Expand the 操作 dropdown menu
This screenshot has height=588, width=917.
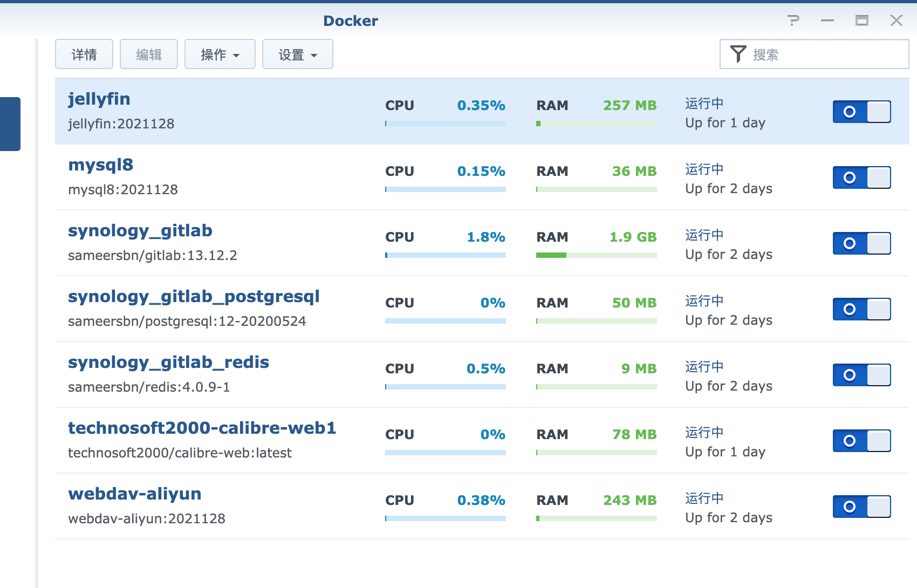click(220, 54)
